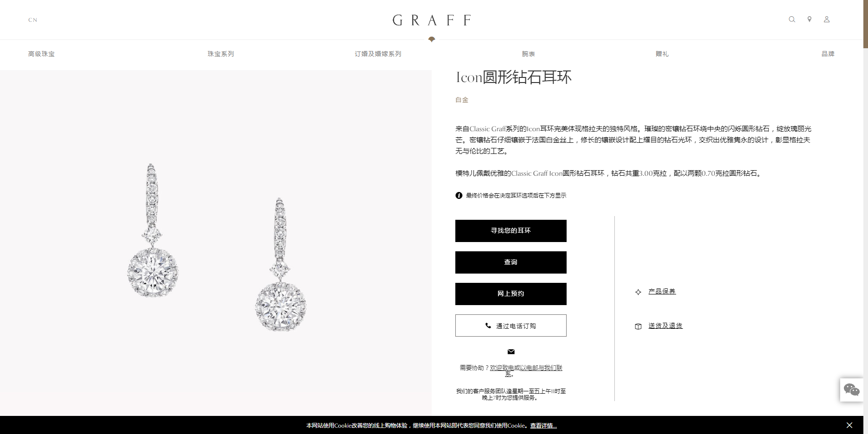Click the sparkle icon next to 产品保养
868x434 pixels.
point(638,292)
